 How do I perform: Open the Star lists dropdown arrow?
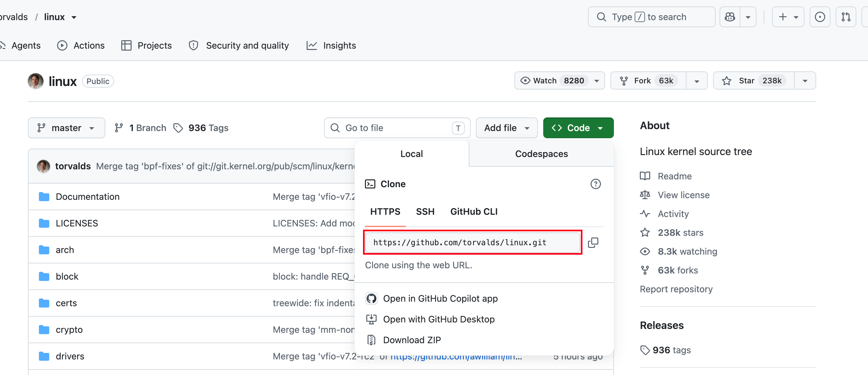point(805,80)
